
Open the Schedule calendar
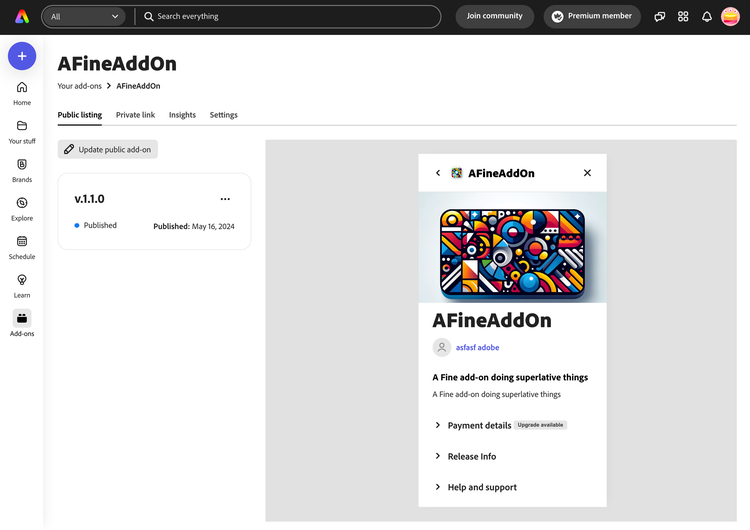tap(22, 247)
